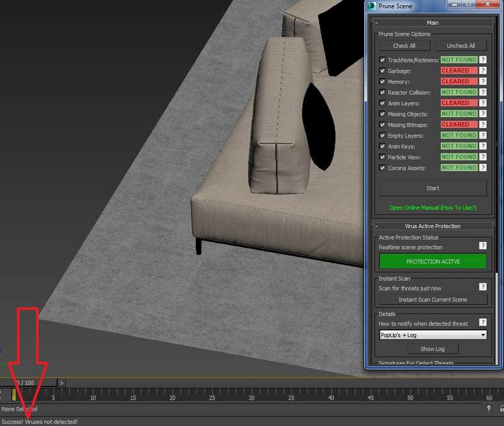Viewport: 504px width, 426px height.
Task: Click the Start button
Action: 432,188
